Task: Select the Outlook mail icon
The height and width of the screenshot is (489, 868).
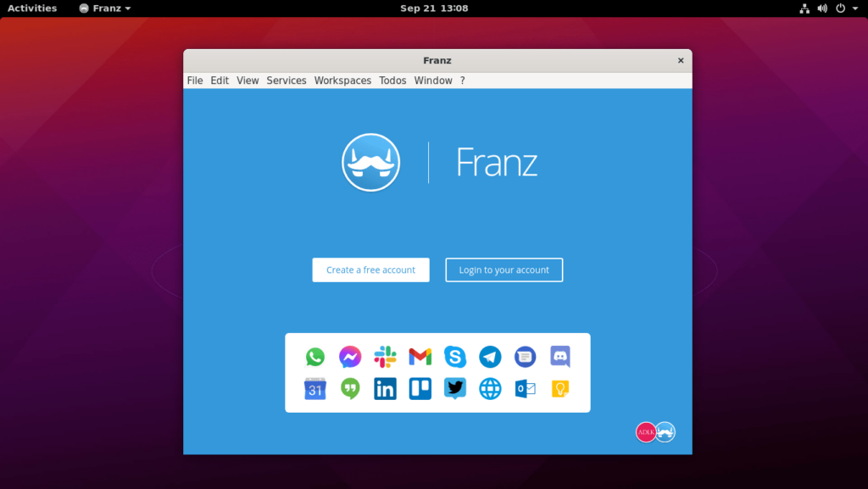Action: pos(526,389)
